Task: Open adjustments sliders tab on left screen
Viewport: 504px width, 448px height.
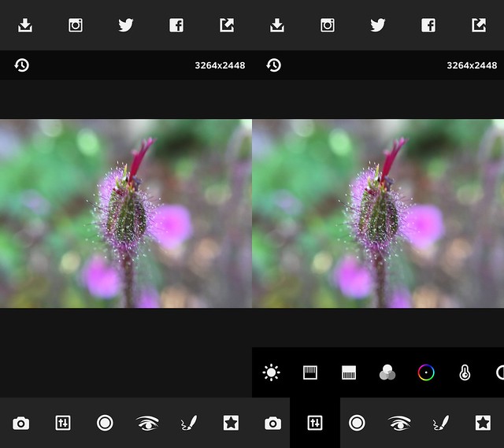Action: point(63,423)
